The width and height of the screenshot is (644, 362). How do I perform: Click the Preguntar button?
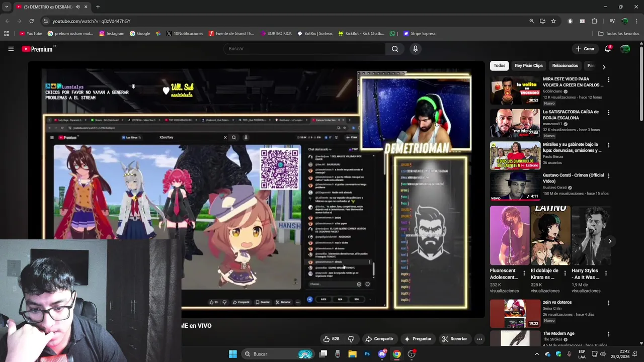(418, 339)
